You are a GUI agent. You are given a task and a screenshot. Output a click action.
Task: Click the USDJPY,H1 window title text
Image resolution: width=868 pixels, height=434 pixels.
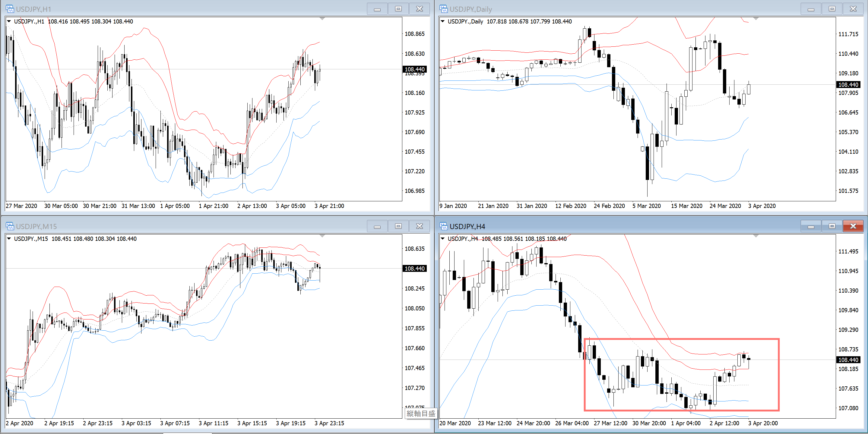(34, 9)
